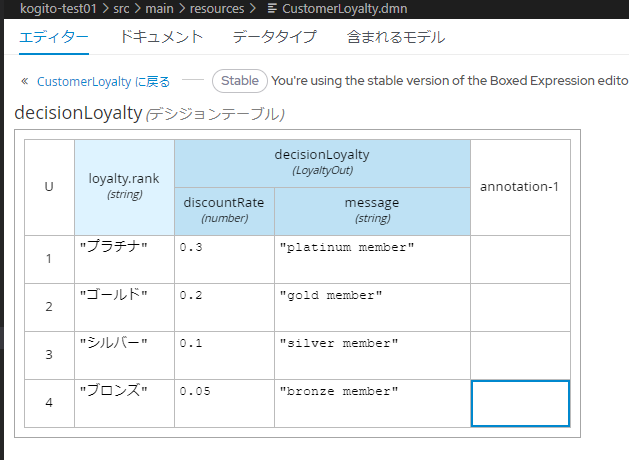Click the decisionLoyalty expression title
Image resolution: width=629 pixels, height=460 pixels.
point(79,113)
